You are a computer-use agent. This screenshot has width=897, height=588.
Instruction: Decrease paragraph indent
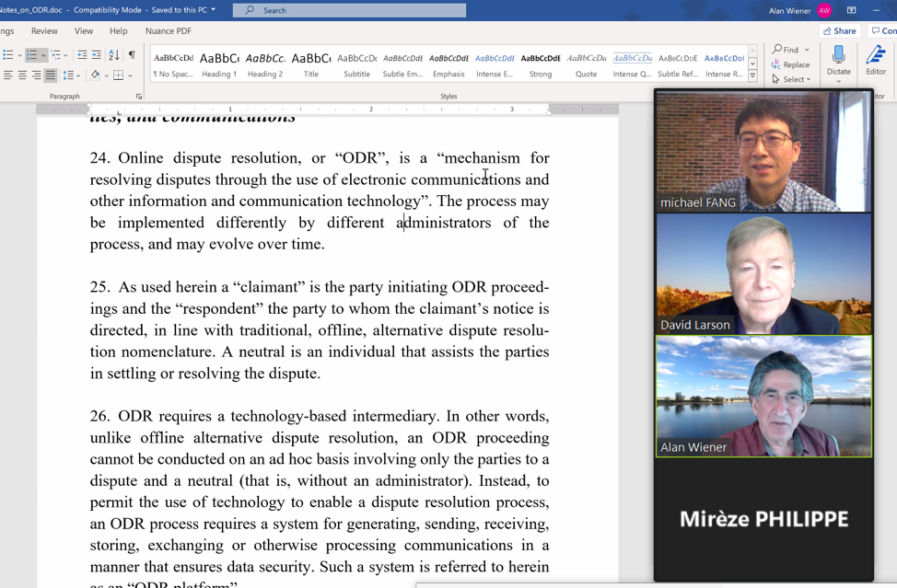point(82,55)
